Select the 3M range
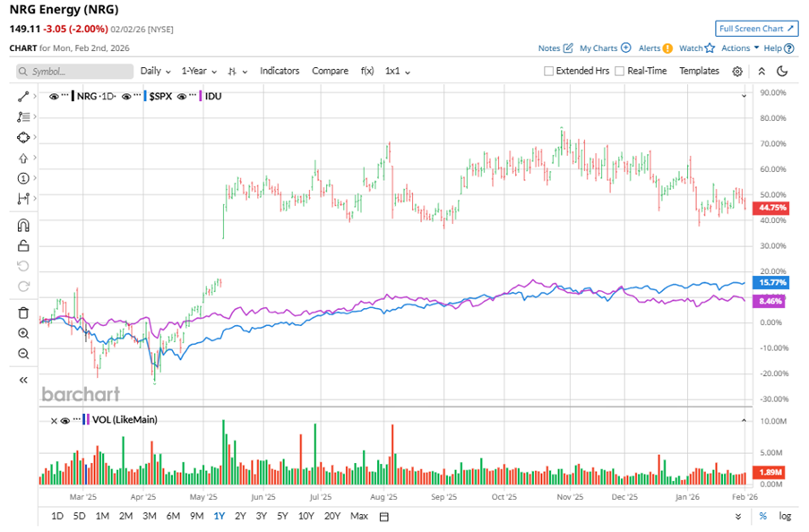The width and height of the screenshot is (809, 532). point(150,516)
